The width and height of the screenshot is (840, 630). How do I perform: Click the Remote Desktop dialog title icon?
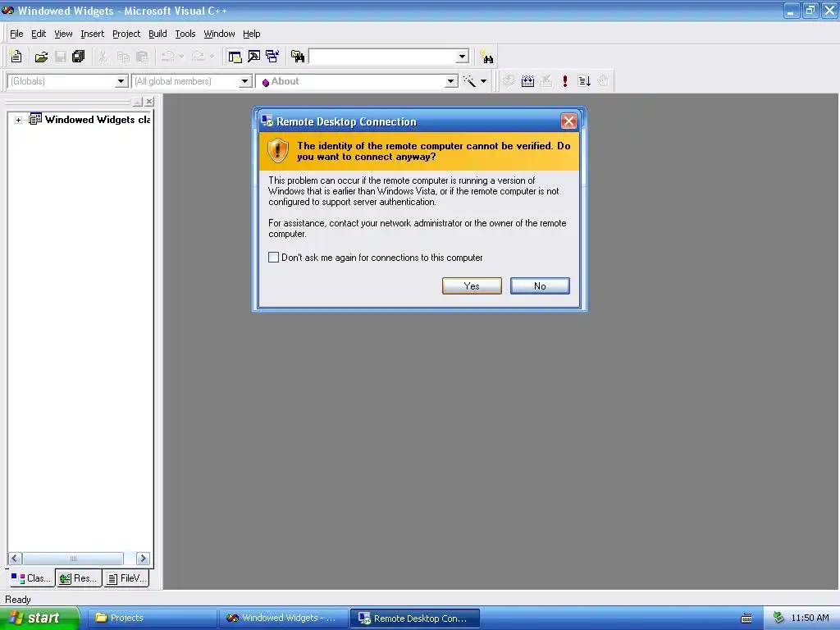267,121
